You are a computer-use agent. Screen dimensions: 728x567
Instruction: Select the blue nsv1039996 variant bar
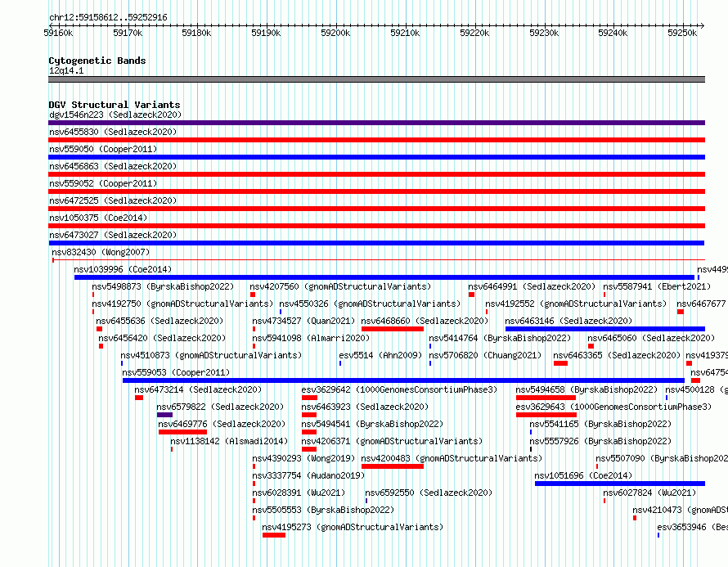(x=384, y=277)
